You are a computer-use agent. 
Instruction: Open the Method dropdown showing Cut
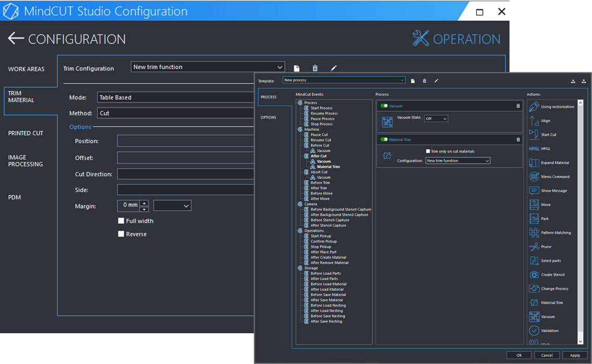(x=175, y=113)
